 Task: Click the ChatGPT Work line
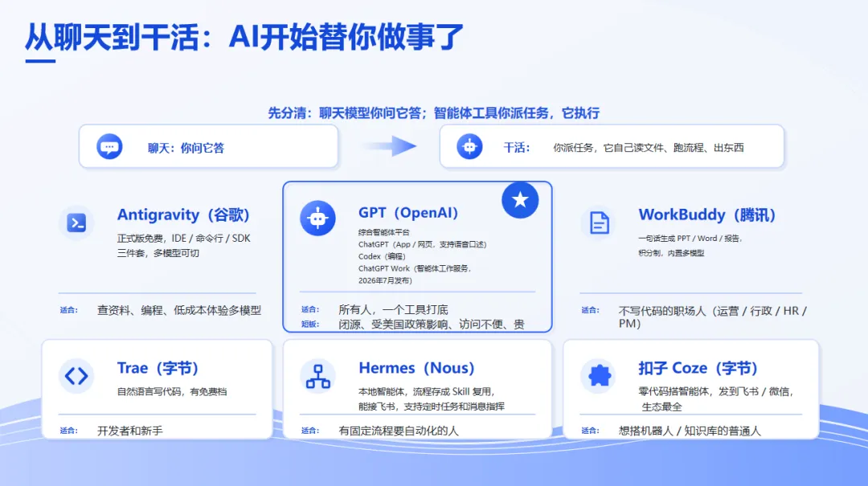click(415, 268)
